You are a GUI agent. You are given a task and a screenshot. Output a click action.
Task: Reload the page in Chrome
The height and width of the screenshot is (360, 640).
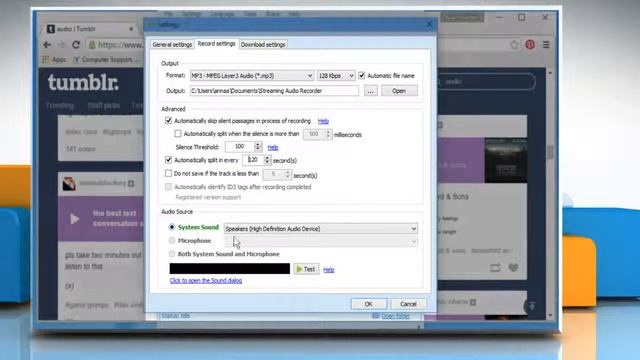click(x=76, y=45)
